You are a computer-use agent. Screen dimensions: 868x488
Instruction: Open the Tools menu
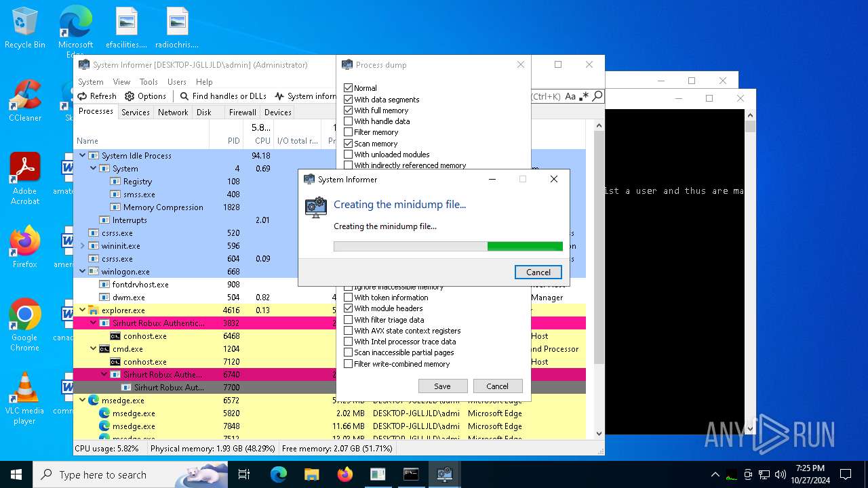(x=149, y=82)
